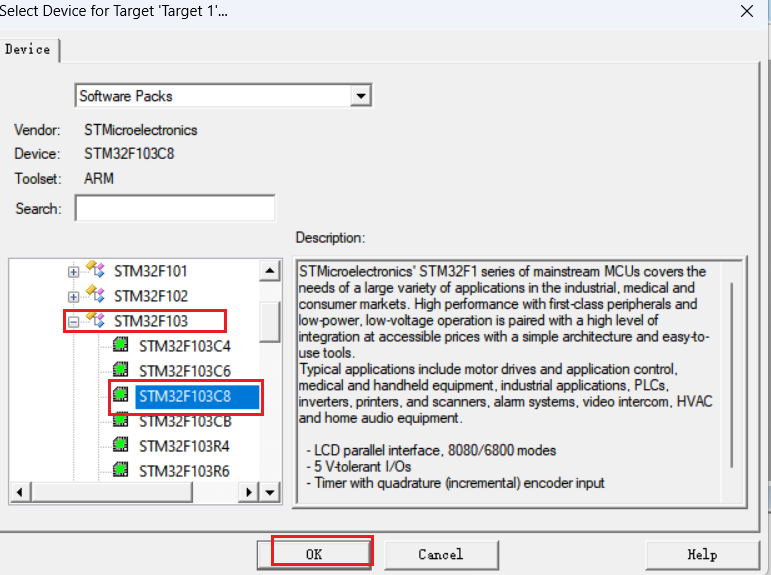
Task: Click the Description box vertical scrollbar
Action: [732, 375]
